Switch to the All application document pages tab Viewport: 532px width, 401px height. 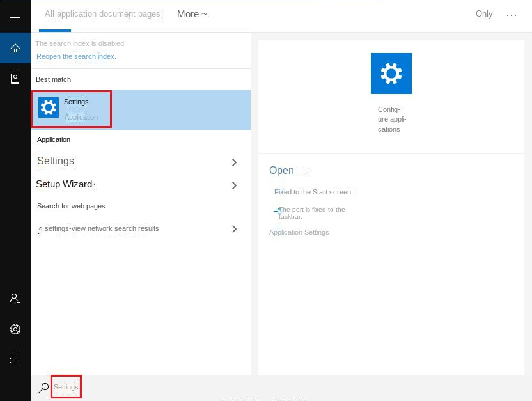pos(102,13)
